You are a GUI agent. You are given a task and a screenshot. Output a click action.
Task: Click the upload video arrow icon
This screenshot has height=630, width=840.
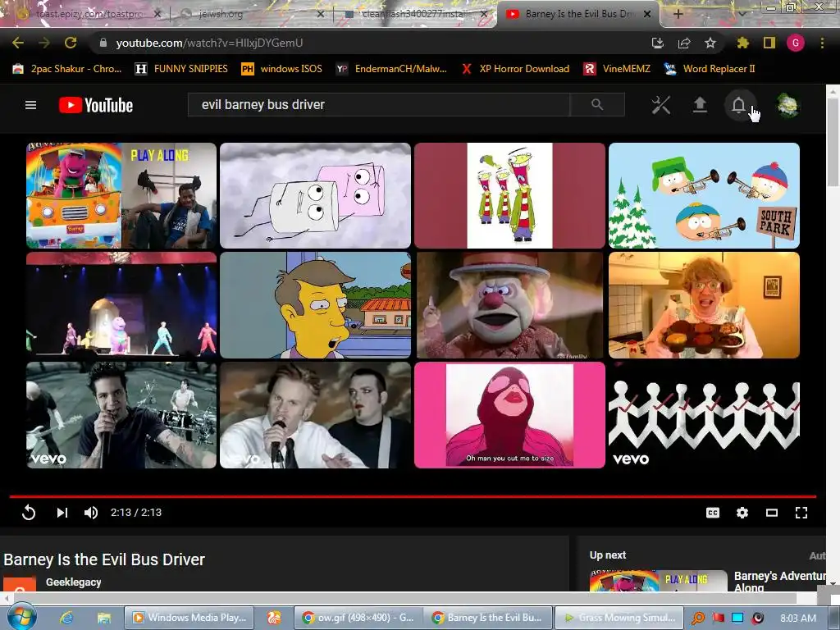[700, 105]
